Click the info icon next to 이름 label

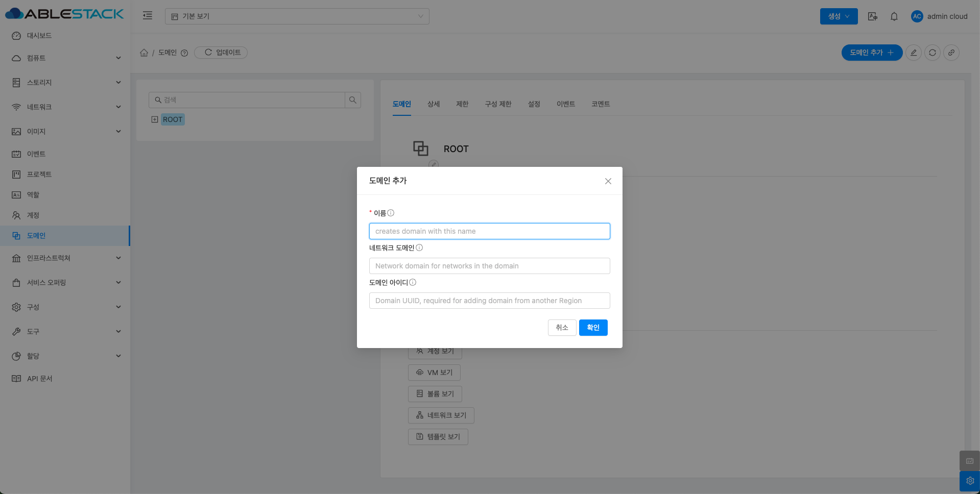tap(391, 213)
